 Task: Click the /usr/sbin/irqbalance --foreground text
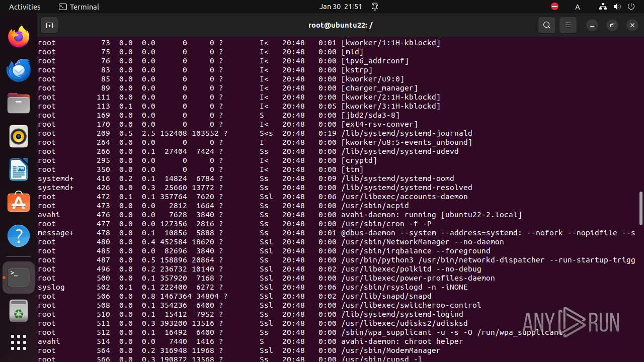click(x=416, y=251)
